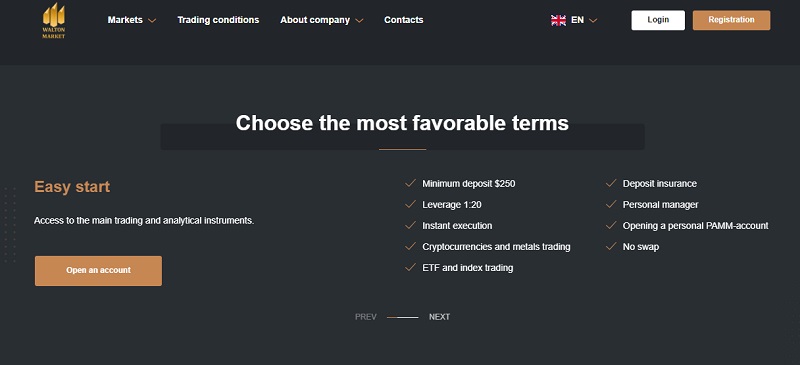Click the Registration button
Screen dimensions: 800x365
click(731, 20)
